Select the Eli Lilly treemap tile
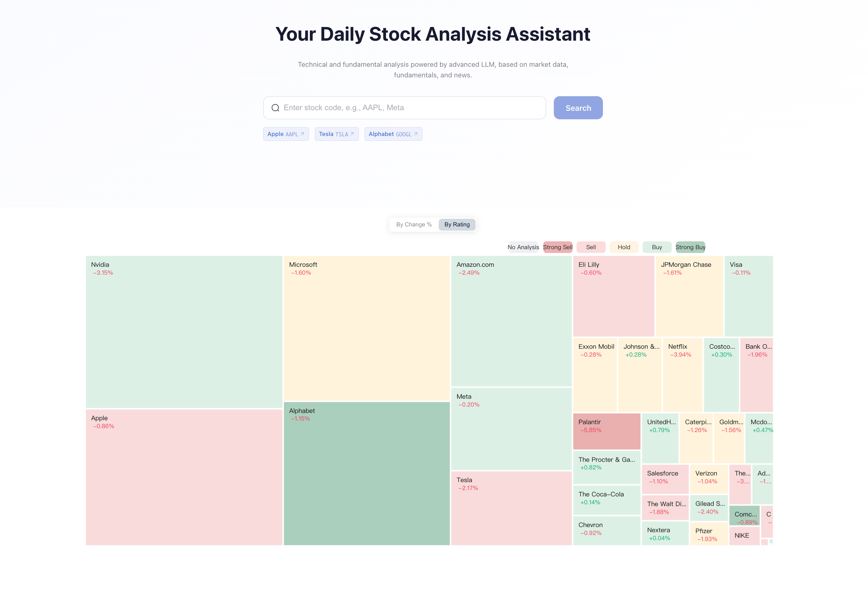This screenshot has width=868, height=590. pos(613,296)
